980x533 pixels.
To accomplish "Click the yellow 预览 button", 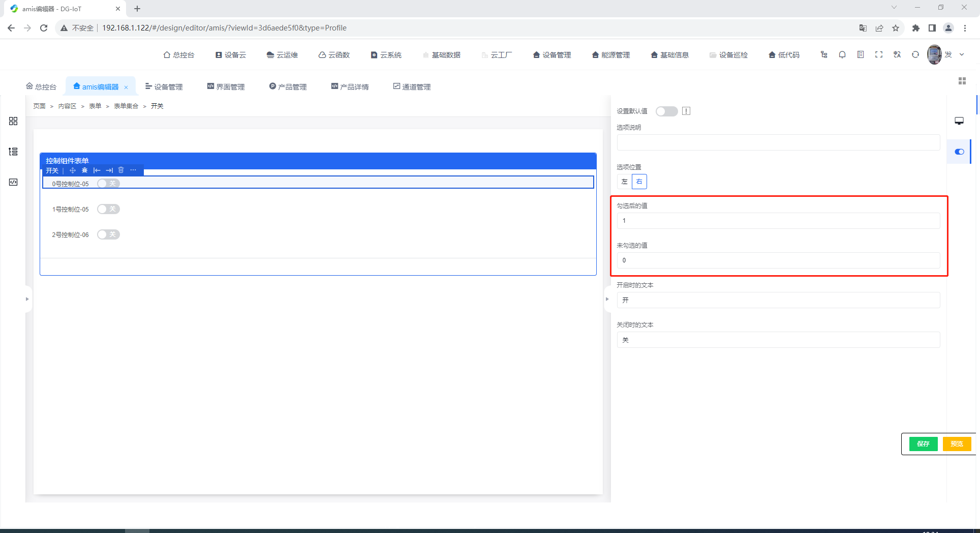I will [957, 444].
